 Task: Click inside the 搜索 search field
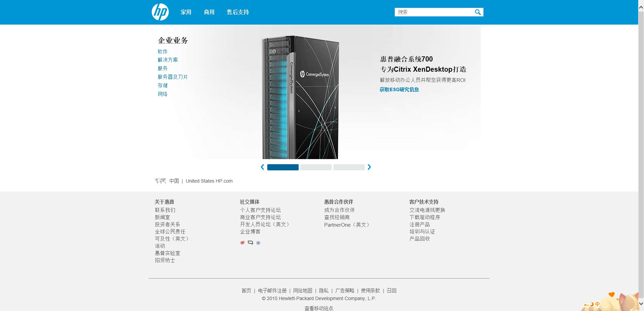[433, 12]
